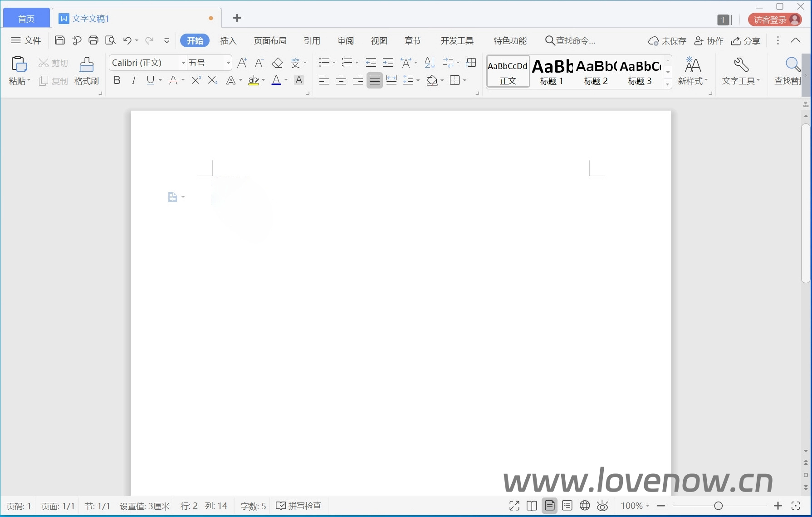Image resolution: width=812 pixels, height=517 pixels.
Task: Click the Print icon in quick toolbar
Action: [93, 40]
